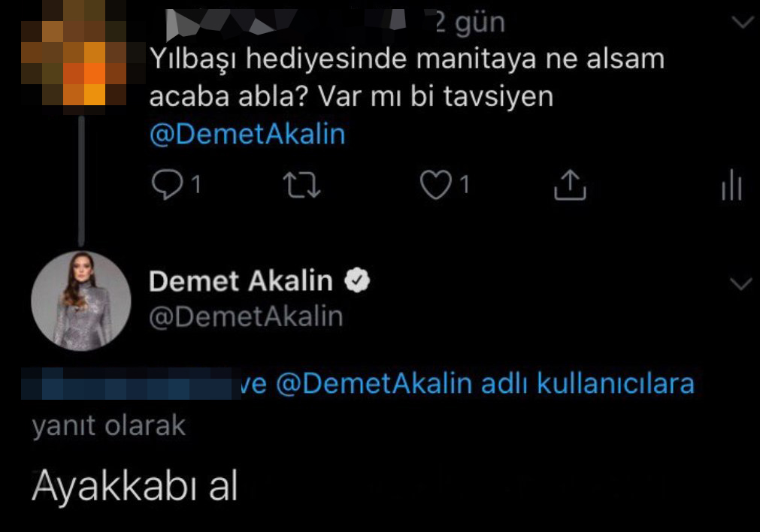760x532 pixels.
Task: Click the verified badge next to Demet Akalin
Action: click(356, 281)
